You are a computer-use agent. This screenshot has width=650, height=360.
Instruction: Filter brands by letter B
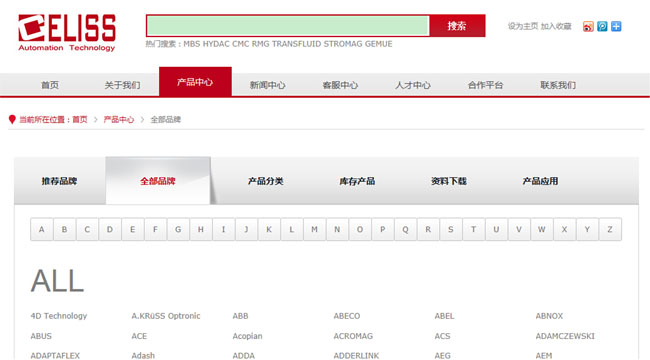(x=64, y=229)
